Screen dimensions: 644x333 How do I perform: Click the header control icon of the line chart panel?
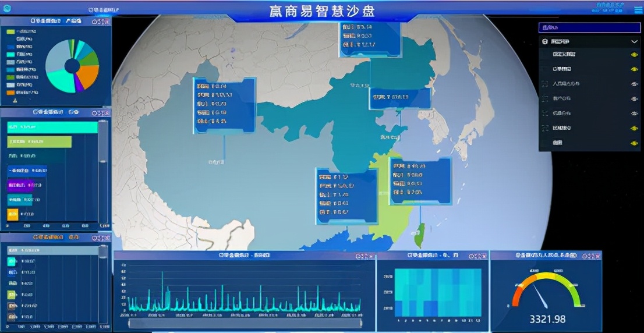[x=365, y=256]
